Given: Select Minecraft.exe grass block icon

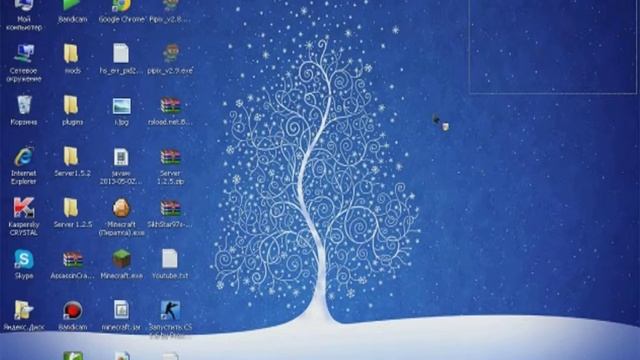Looking at the screenshot, I should (x=121, y=264).
